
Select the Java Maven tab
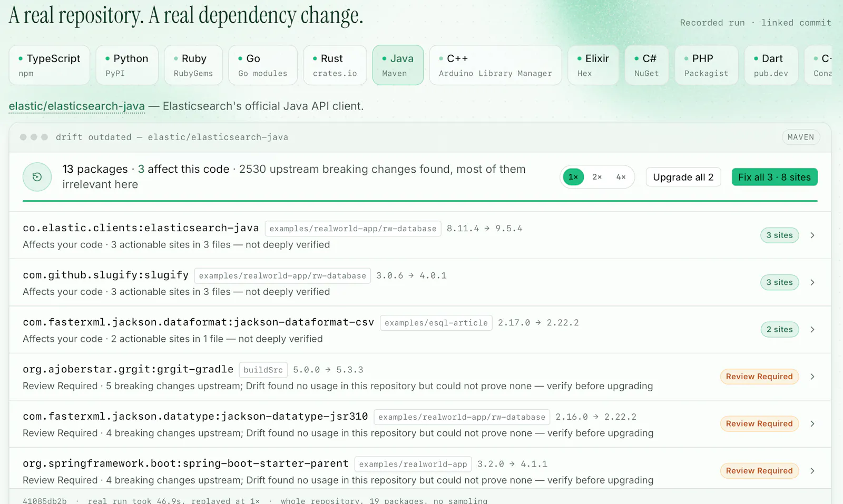click(398, 65)
